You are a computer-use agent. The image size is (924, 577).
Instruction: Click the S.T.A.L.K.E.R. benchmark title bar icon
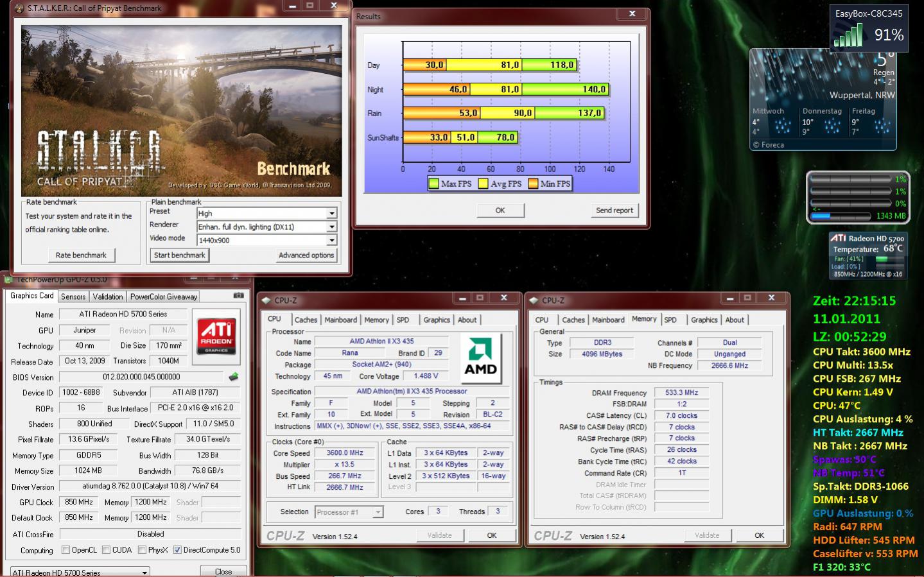tap(19, 8)
